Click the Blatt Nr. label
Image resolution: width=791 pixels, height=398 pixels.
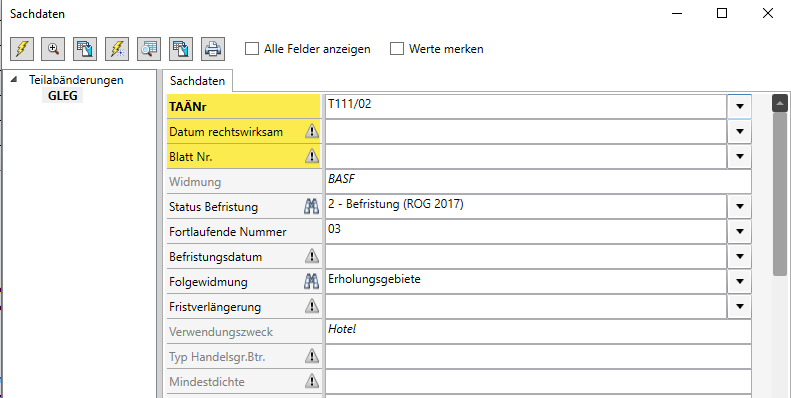tap(191, 157)
